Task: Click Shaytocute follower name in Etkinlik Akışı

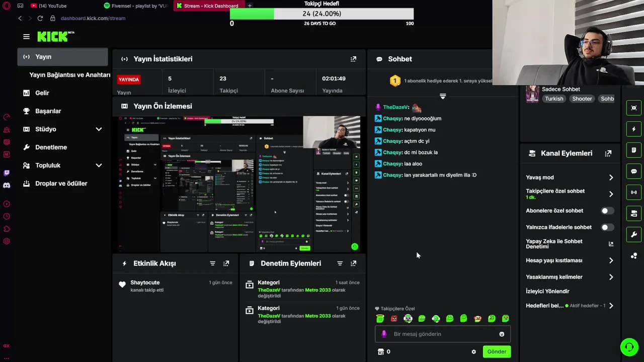Action: click(145, 283)
